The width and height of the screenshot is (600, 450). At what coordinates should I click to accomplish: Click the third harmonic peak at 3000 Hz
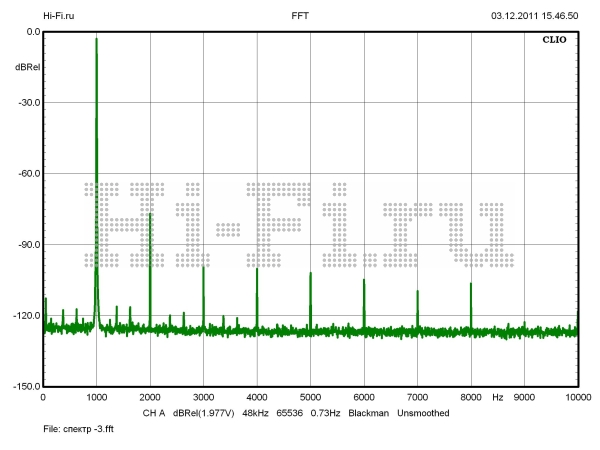[x=203, y=268]
